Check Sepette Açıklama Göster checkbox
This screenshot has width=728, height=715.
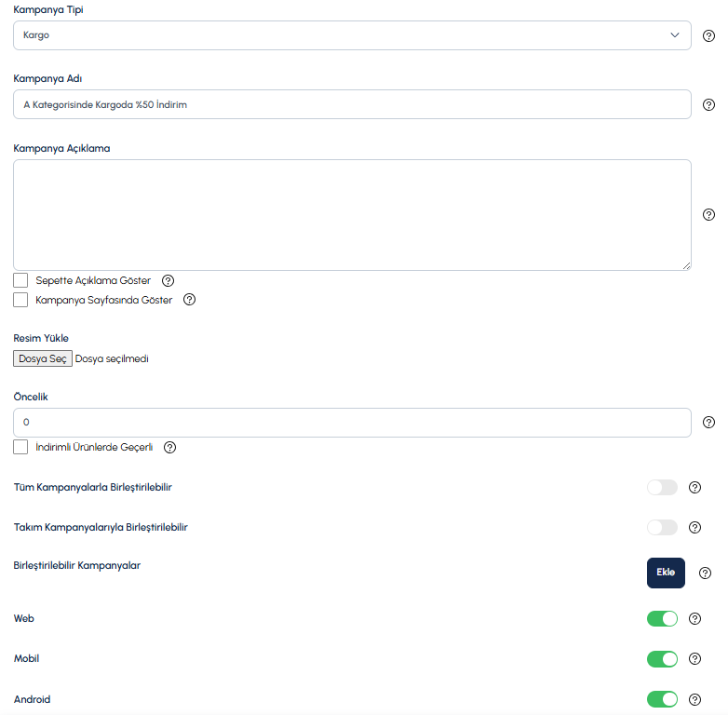pos(20,281)
